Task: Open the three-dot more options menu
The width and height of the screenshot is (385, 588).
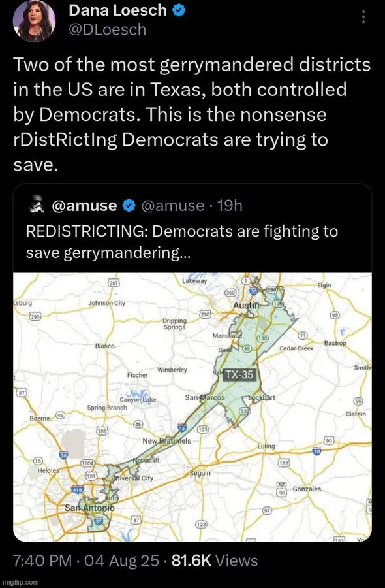Action: tap(363, 17)
